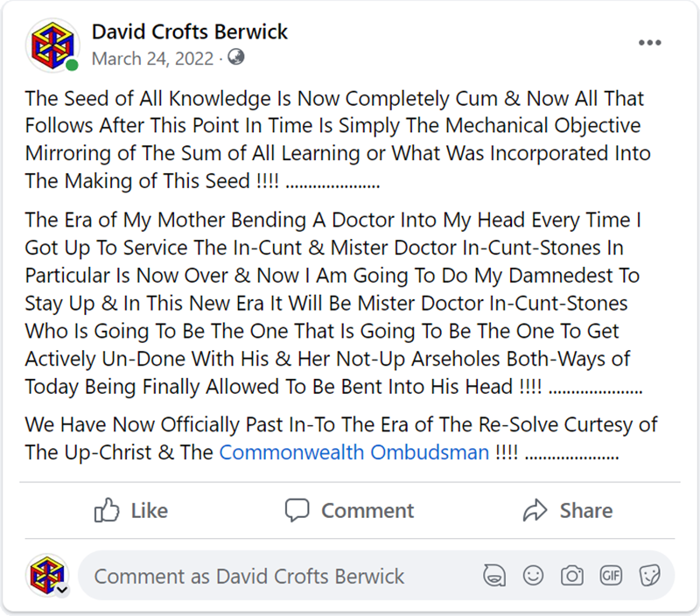Open the post author's cube profile picture
The height and width of the screenshot is (616, 700).
coord(52,45)
